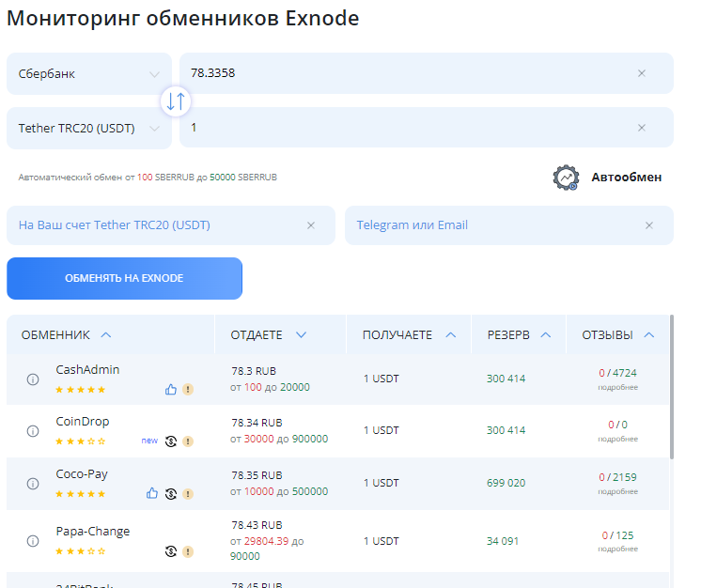
Task: Swap exchange direction with arrows icon
Action: point(176,101)
